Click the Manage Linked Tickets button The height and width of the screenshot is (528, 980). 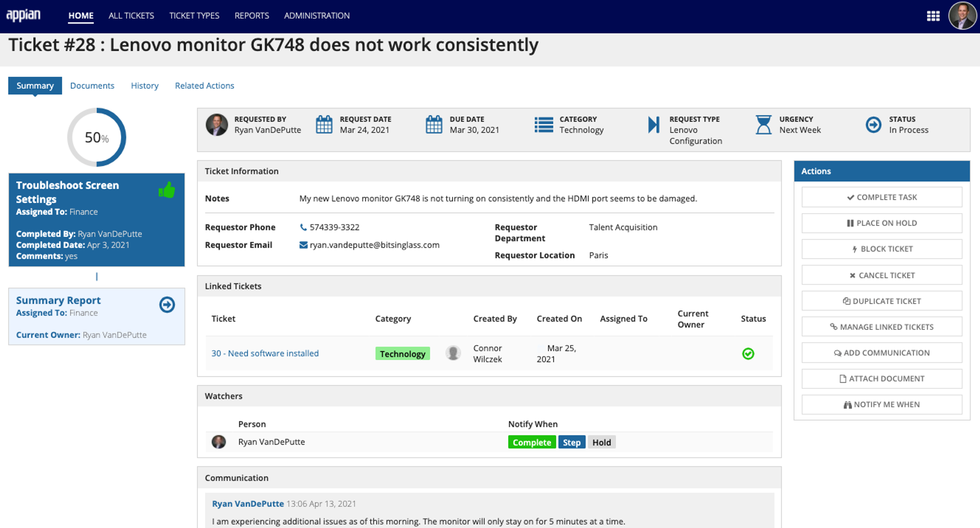pos(882,327)
